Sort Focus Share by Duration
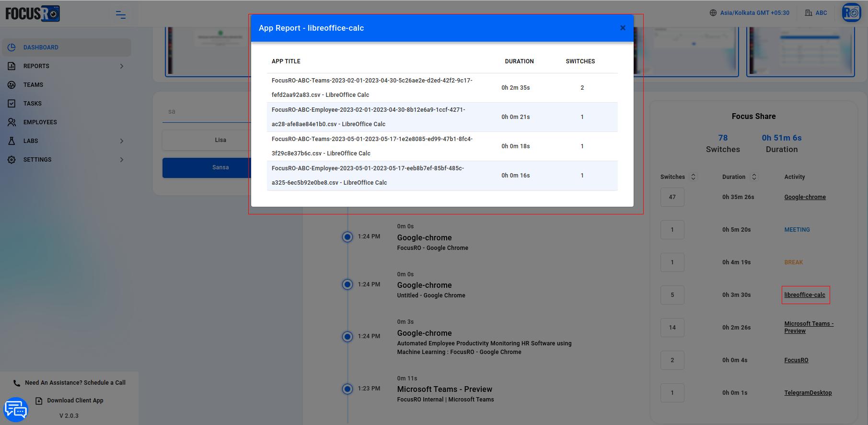Image resolution: width=868 pixels, height=425 pixels. [x=754, y=177]
